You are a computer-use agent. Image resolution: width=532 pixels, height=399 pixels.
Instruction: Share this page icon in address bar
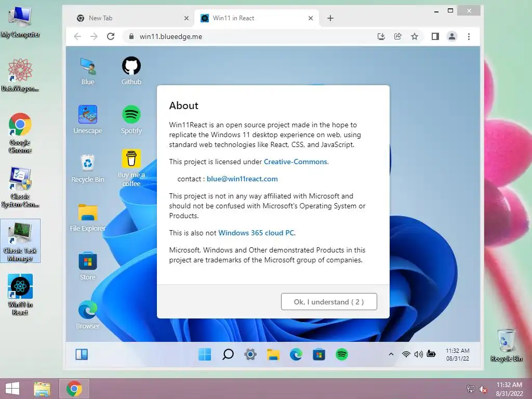point(397,36)
